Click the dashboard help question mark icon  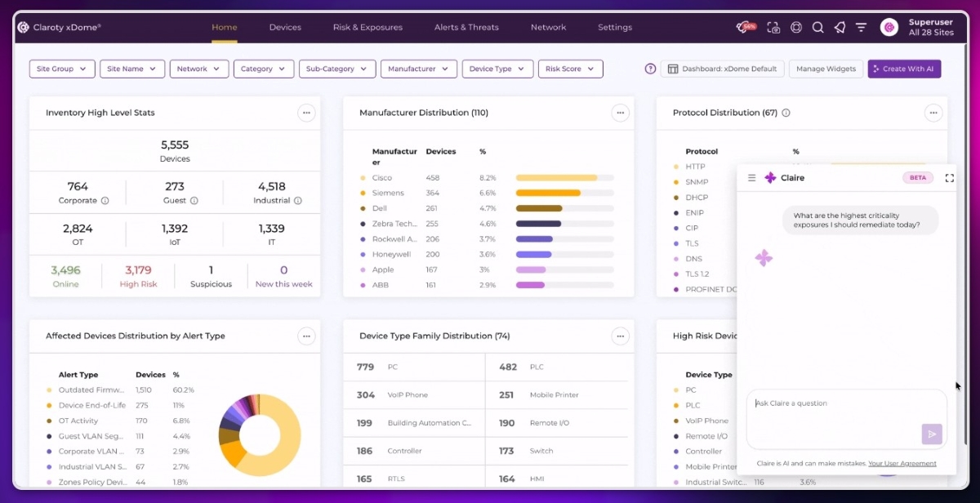(650, 69)
